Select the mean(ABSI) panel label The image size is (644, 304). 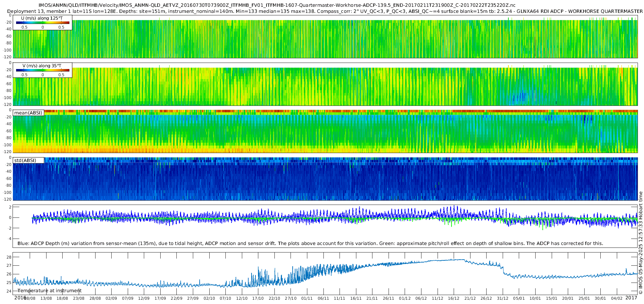(28, 113)
